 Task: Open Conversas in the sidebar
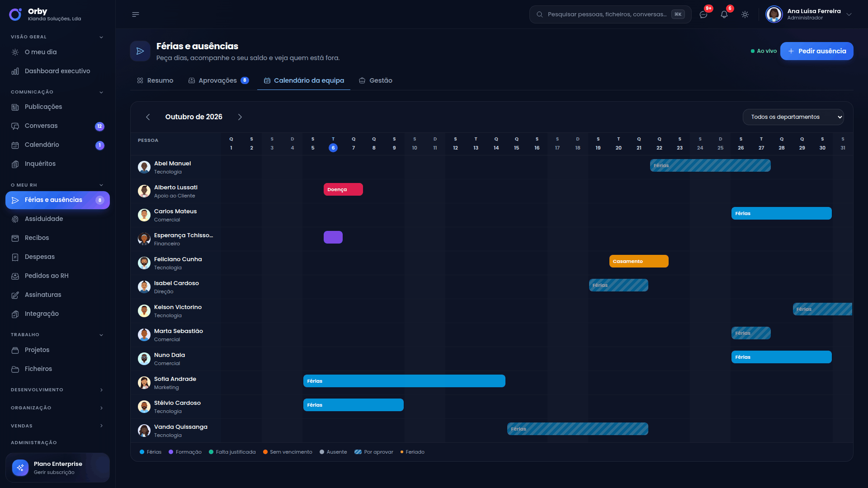[57, 126]
